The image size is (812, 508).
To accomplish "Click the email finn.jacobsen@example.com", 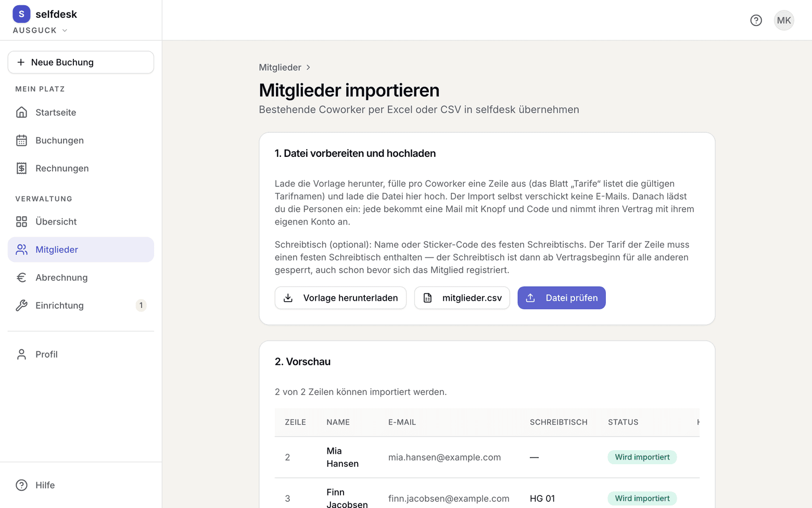I will (449, 499).
